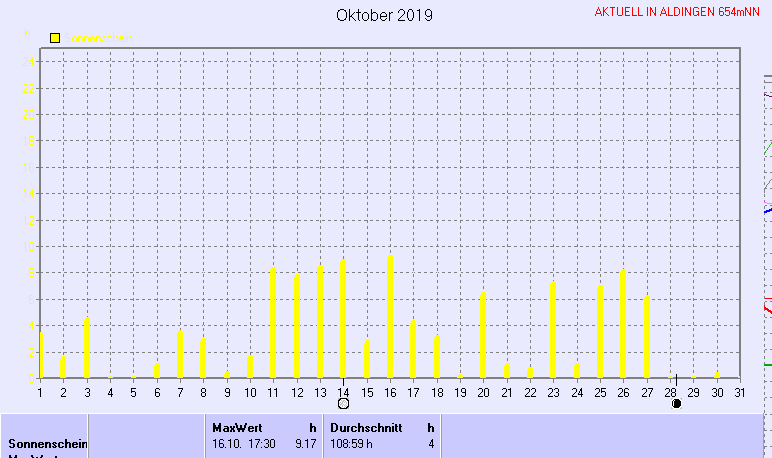
Task: Click AKTUELL IN ALDINGEN 654mNN red text
Action: click(x=677, y=12)
